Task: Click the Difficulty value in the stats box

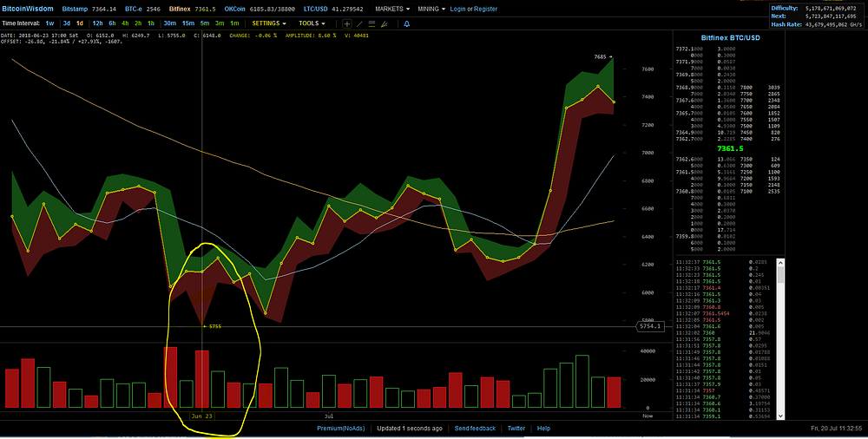Action: tap(832, 9)
